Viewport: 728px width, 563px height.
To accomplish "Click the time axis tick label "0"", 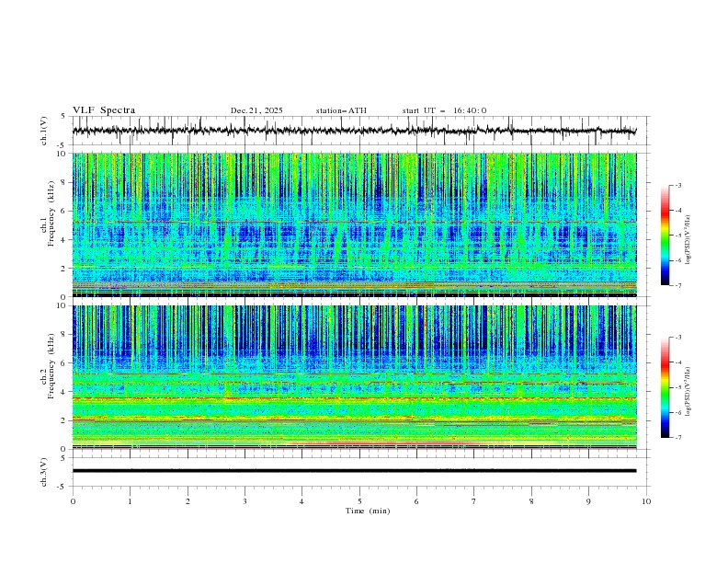I will click(x=73, y=501).
